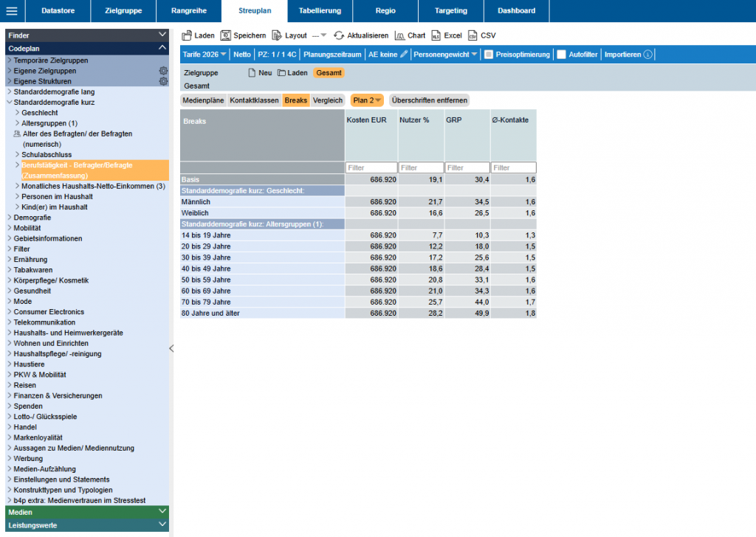Select the Kontaktklassen view button

pyautogui.click(x=253, y=100)
